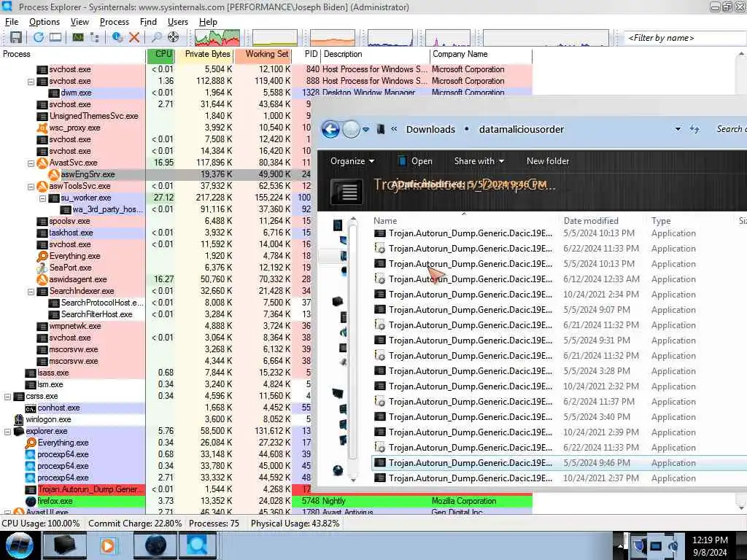Click the Find Handle or DLL magnifier icon
The image size is (747, 560).
point(156,37)
